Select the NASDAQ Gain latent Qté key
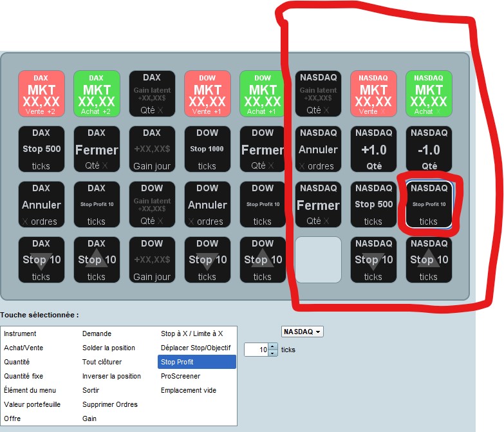 coord(318,93)
